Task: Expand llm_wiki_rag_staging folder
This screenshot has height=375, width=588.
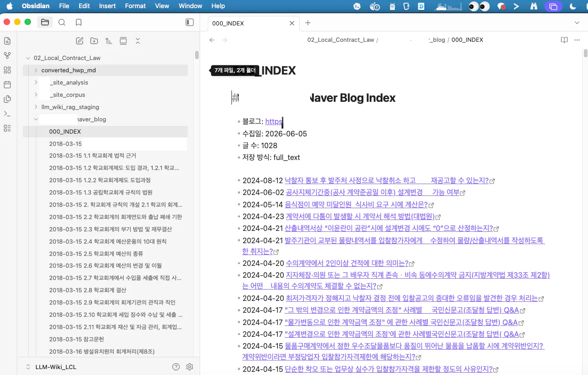Action: pos(36,107)
